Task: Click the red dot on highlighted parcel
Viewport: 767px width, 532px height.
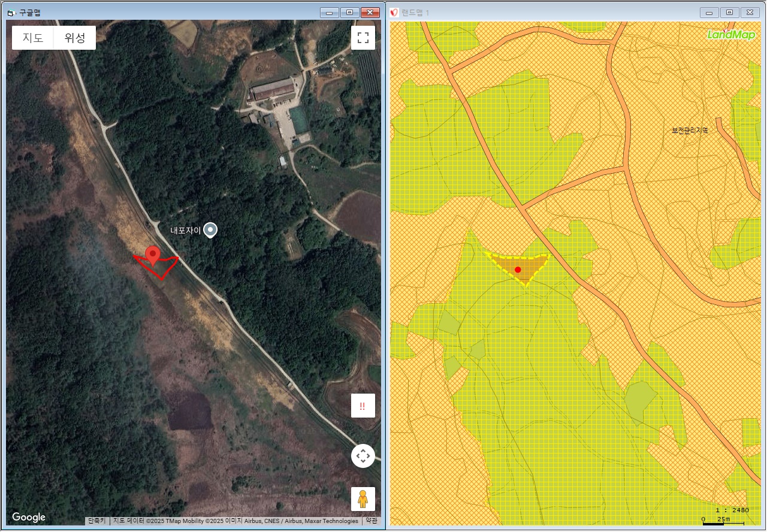Action: point(518,270)
